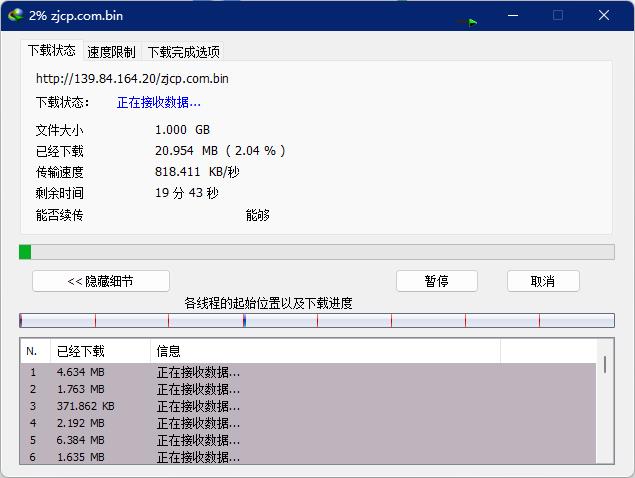Open the 下载完成选项 tab

coord(184,52)
